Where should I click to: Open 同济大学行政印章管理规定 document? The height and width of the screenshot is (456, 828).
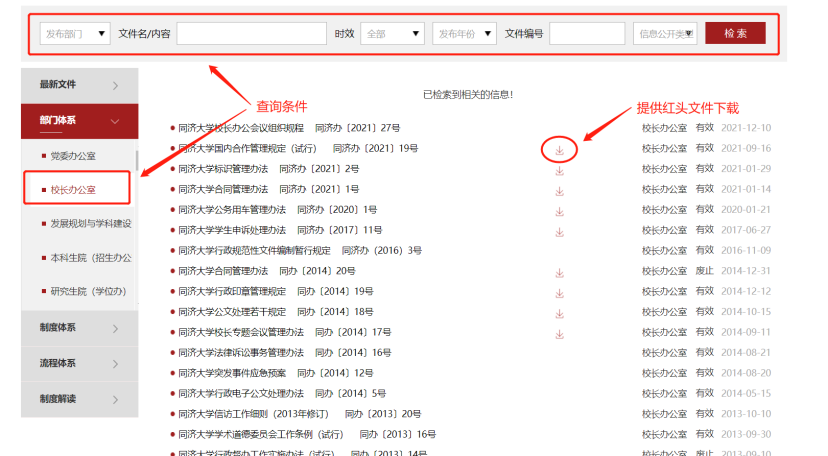point(232,291)
